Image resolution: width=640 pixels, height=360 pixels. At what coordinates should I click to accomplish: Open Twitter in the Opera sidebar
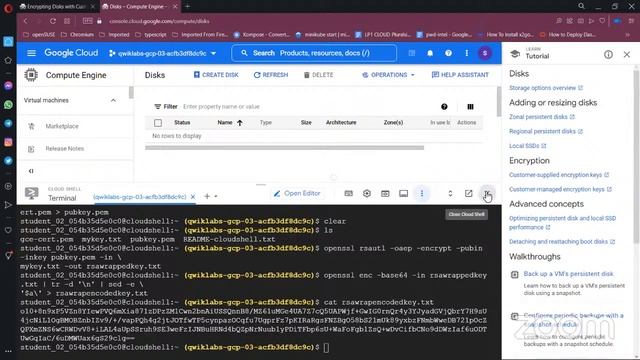click(8, 161)
